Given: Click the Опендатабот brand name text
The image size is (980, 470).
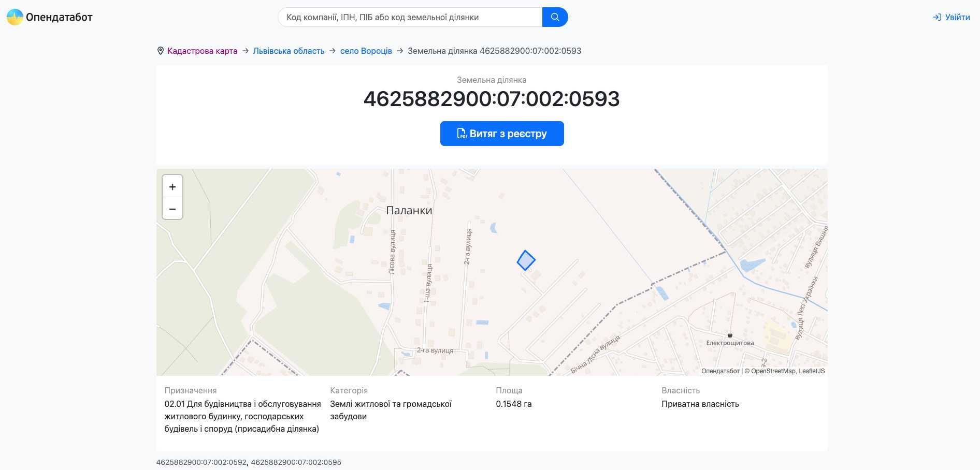Looking at the screenshot, I should [59, 17].
